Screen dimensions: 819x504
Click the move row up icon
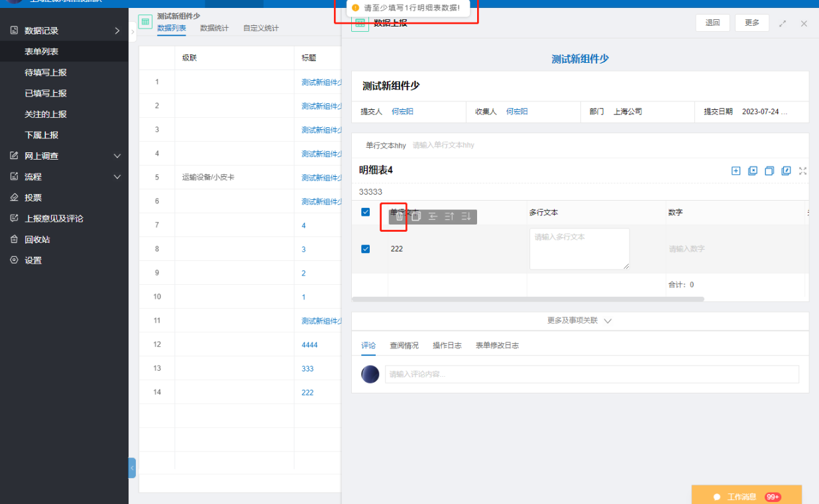[449, 217]
